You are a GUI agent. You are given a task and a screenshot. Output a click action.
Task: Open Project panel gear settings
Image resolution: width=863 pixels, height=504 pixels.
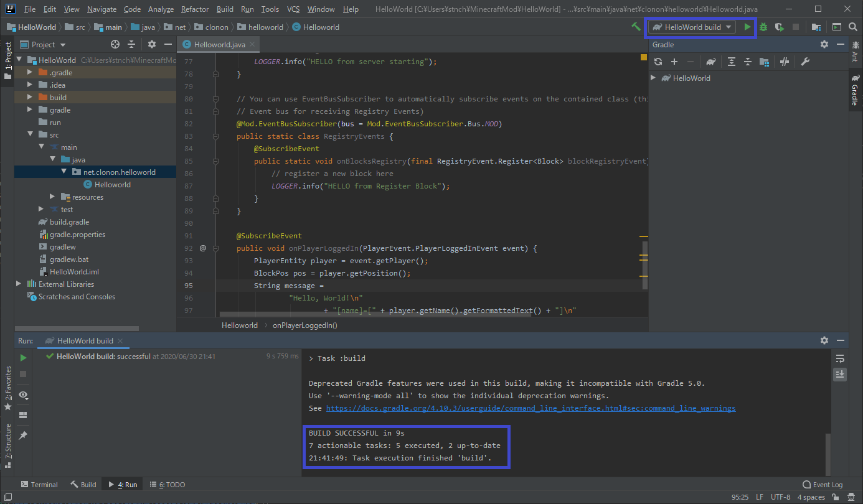tap(152, 44)
